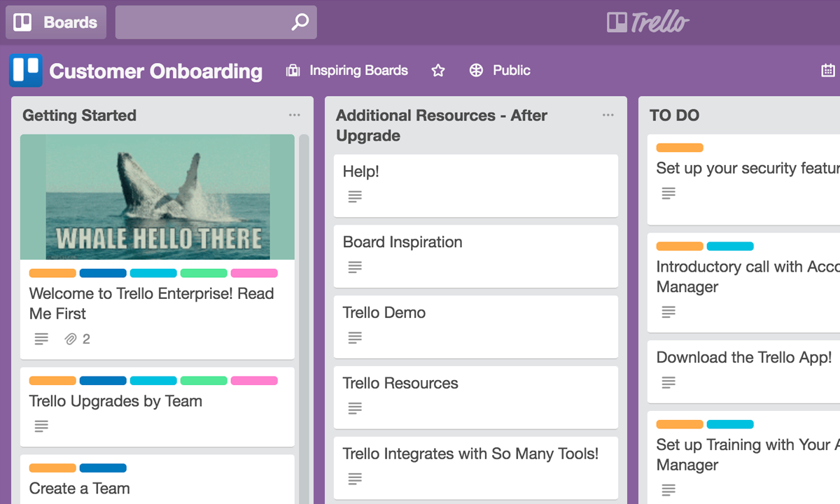Image resolution: width=840 pixels, height=504 pixels.
Task: Open the Boards menu button
Action: [x=56, y=22]
